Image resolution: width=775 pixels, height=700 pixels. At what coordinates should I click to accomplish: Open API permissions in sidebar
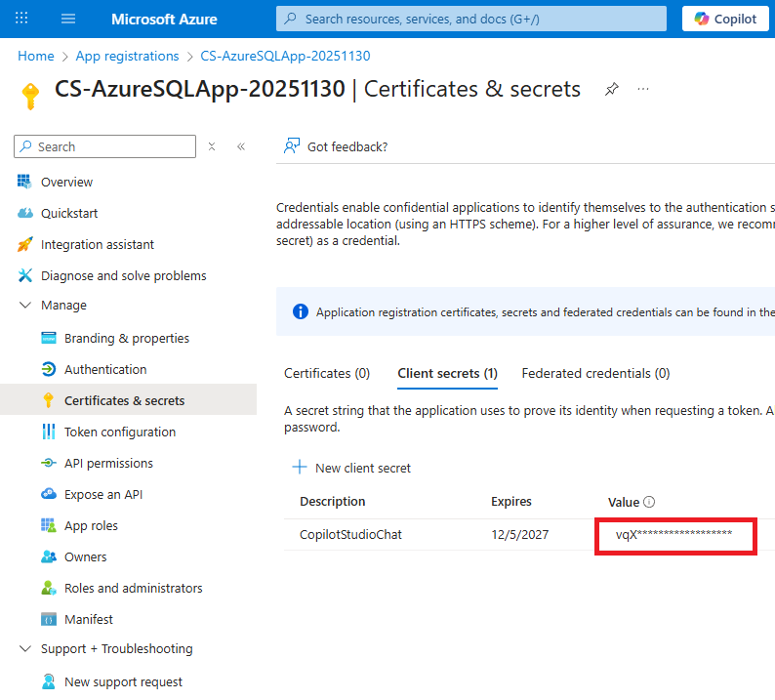tap(108, 463)
